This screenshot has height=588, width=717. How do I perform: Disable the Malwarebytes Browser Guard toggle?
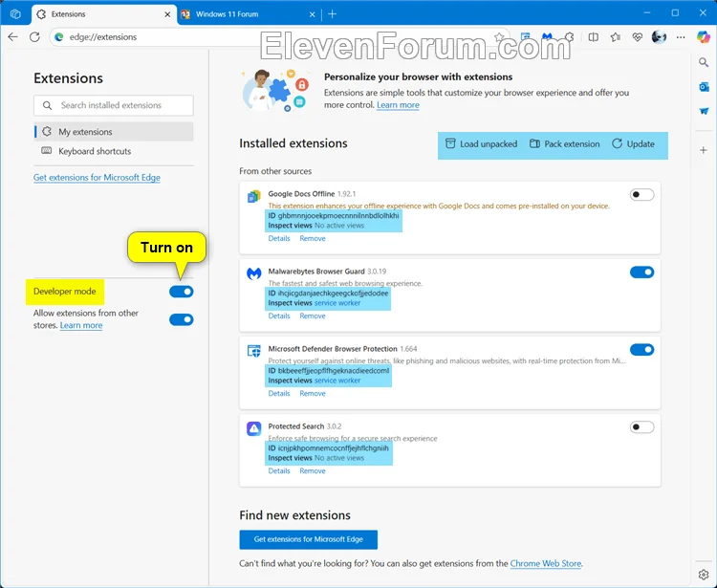(x=641, y=272)
